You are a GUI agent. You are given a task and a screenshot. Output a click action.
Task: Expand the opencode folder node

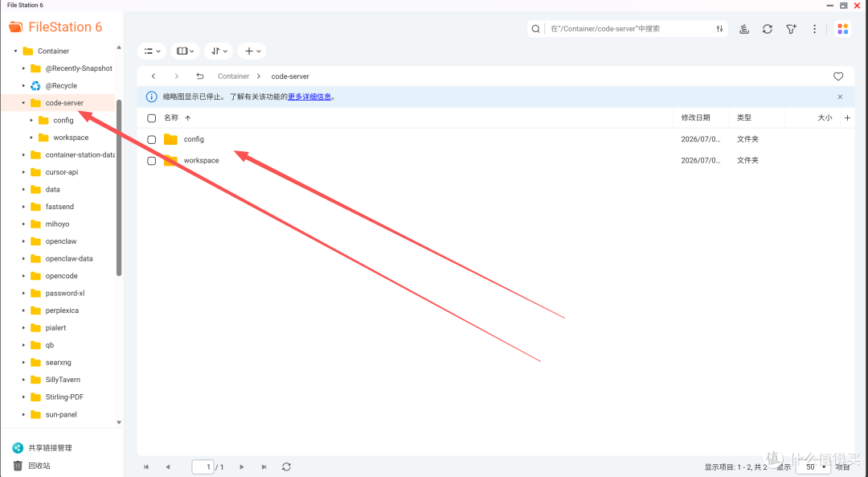pyautogui.click(x=23, y=276)
